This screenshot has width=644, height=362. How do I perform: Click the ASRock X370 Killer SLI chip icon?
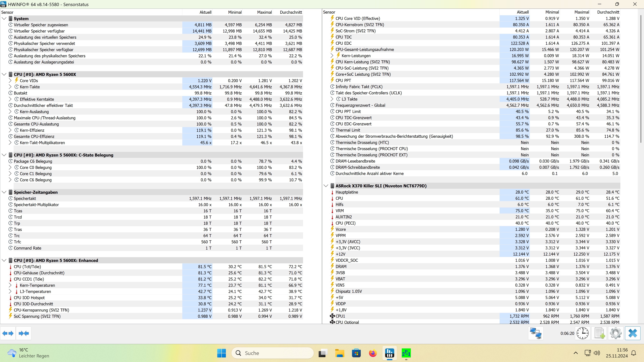[332, 186]
